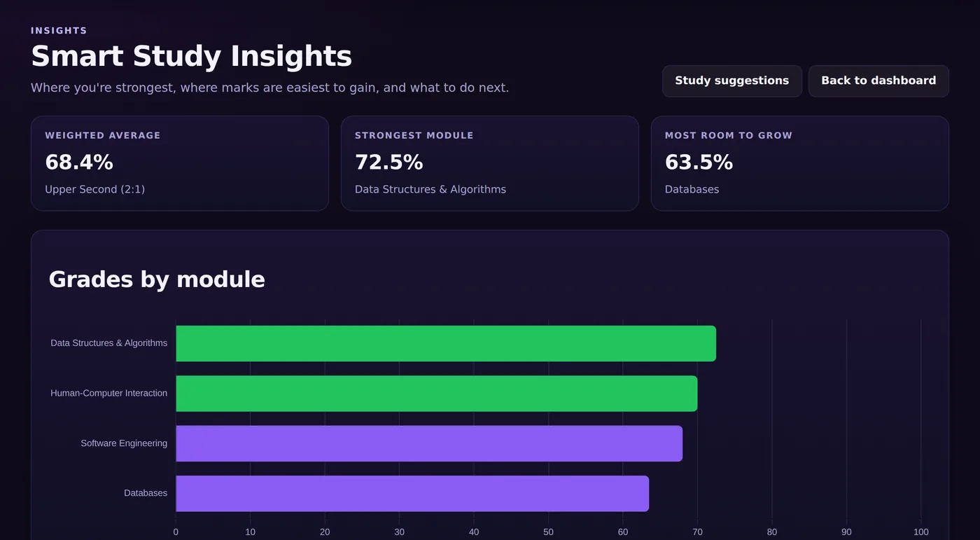980x540 pixels.
Task: Click the 100 tick on the chart axis
Action: point(921,532)
